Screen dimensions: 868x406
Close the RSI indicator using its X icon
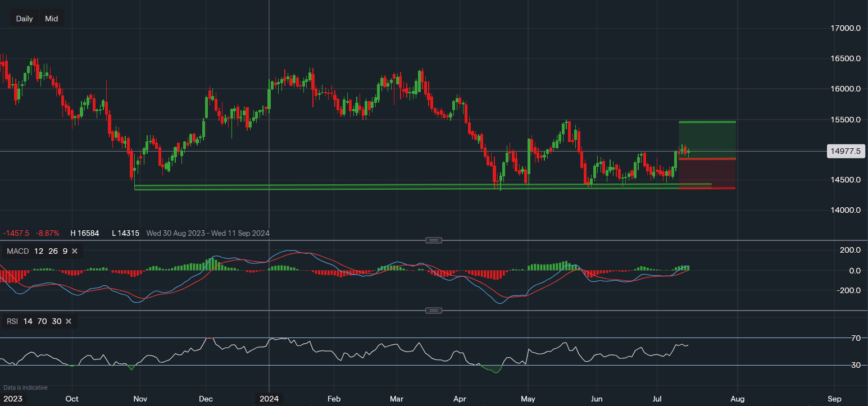(x=69, y=321)
